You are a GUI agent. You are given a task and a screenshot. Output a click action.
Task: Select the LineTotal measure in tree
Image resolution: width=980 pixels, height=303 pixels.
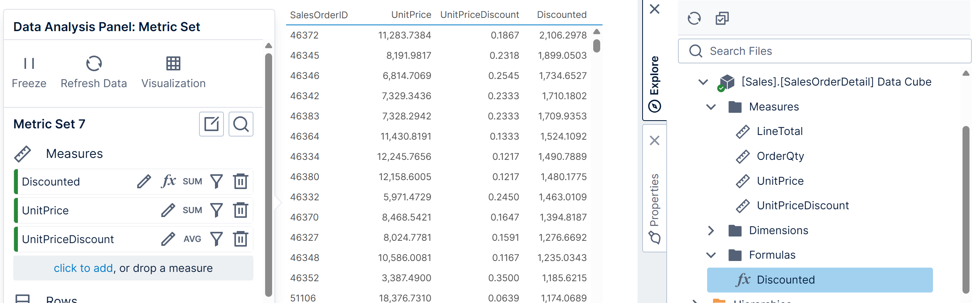click(x=779, y=131)
